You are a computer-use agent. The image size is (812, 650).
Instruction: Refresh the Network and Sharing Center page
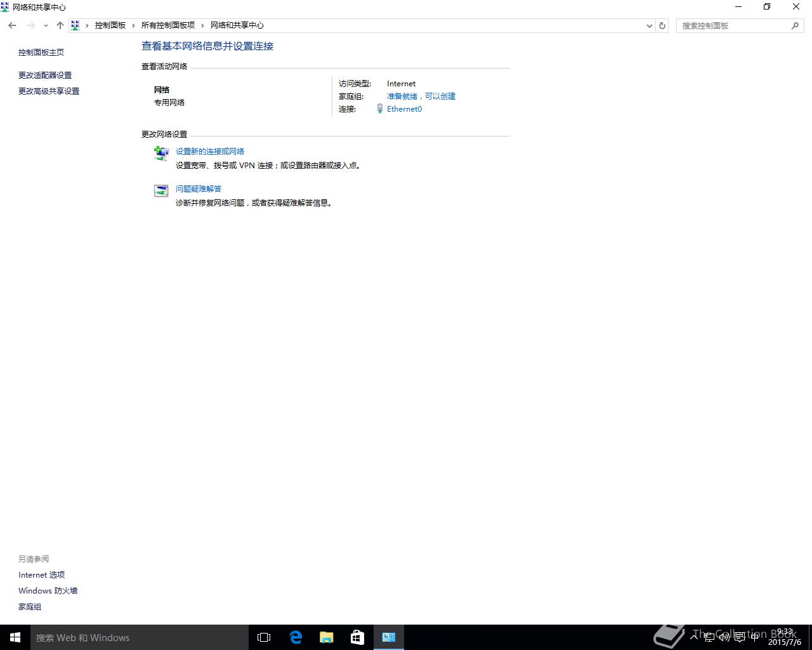click(662, 26)
